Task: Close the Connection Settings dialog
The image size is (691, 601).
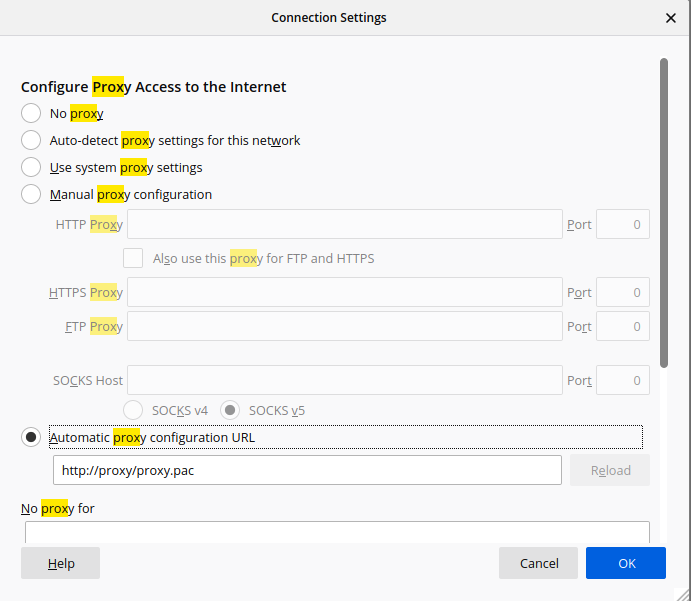Action: click(x=670, y=18)
